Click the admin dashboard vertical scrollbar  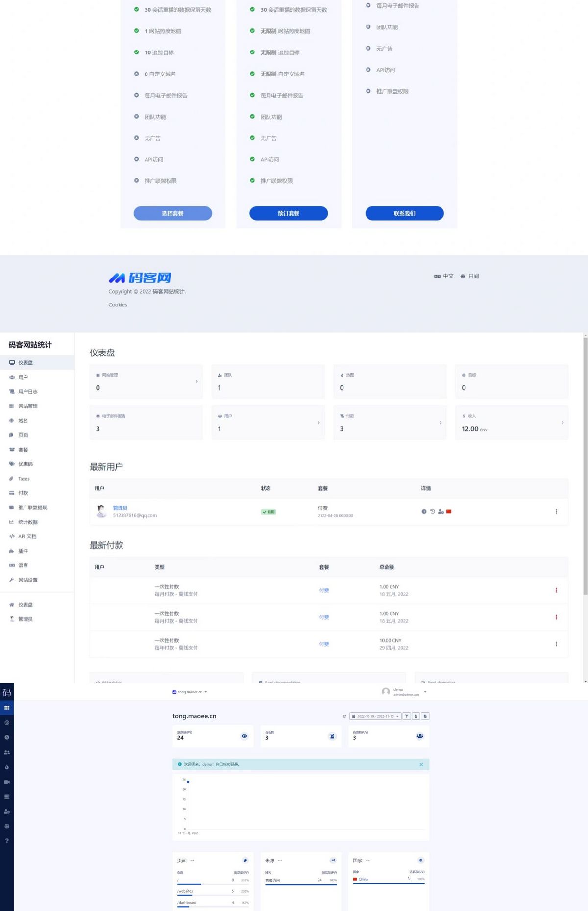coord(585,466)
